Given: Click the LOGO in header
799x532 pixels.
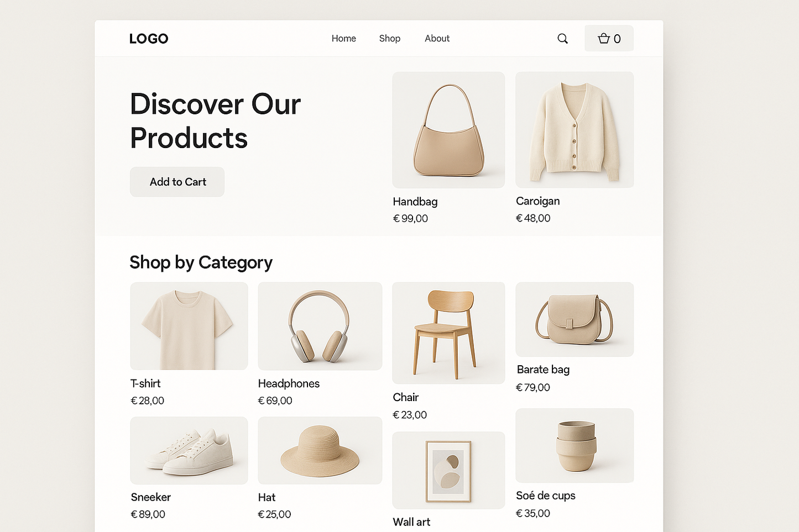Looking at the screenshot, I should point(149,39).
